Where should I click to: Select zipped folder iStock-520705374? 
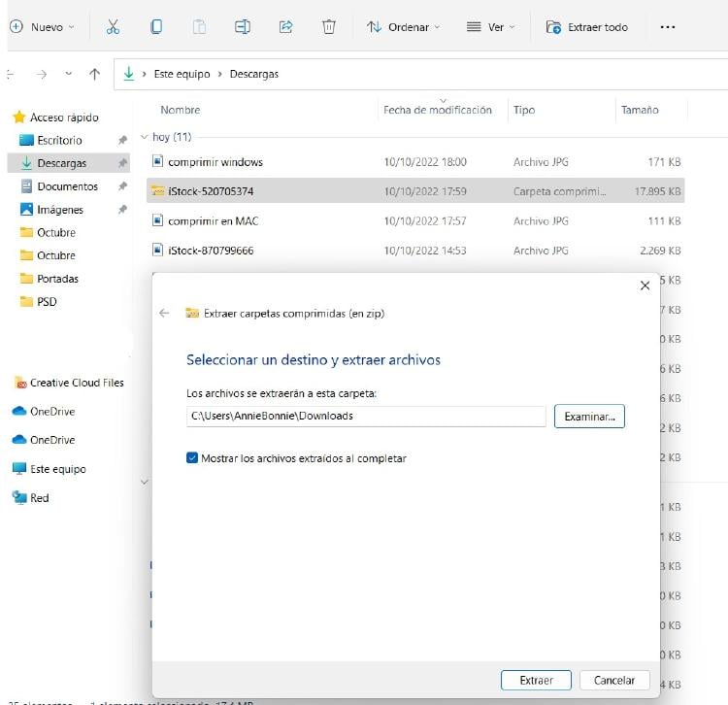click(x=415, y=191)
